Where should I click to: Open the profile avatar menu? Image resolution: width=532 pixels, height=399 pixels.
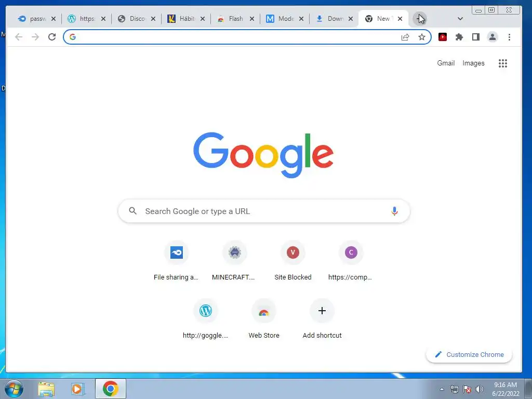[x=493, y=37]
